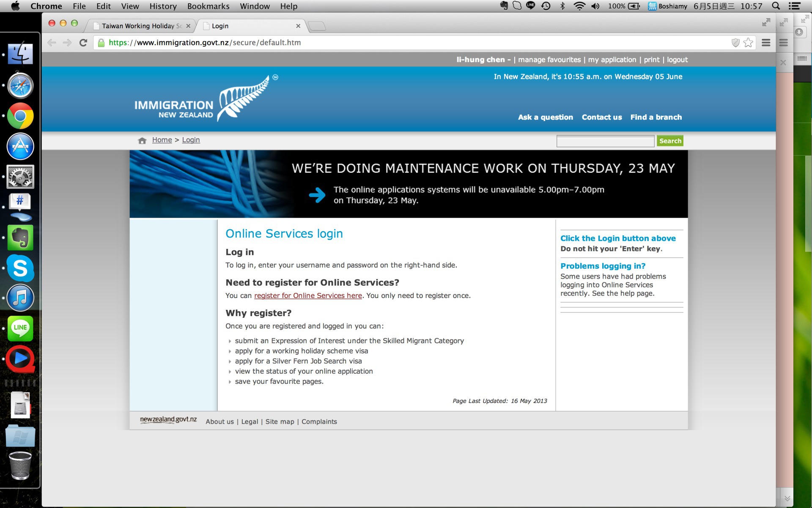Open LINE app in the dock
Image resolution: width=812 pixels, height=508 pixels.
pyautogui.click(x=20, y=329)
